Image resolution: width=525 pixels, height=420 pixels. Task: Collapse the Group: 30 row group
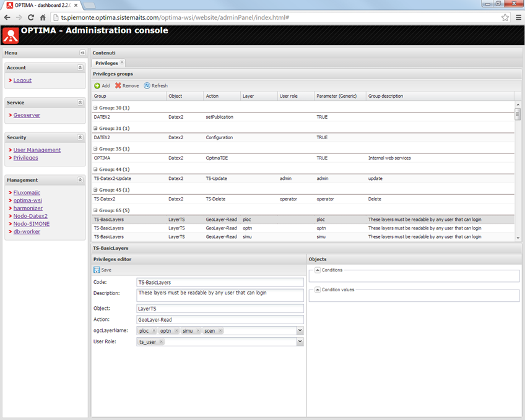point(95,108)
